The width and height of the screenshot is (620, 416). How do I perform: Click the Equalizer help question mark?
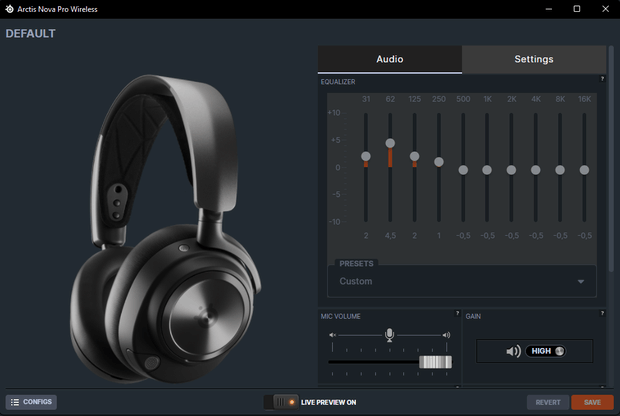pos(602,79)
